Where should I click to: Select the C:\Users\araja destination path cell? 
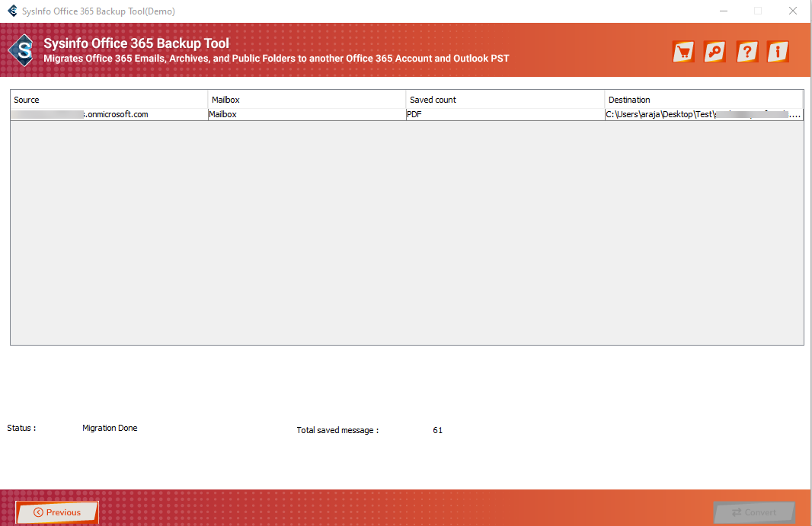tap(704, 114)
